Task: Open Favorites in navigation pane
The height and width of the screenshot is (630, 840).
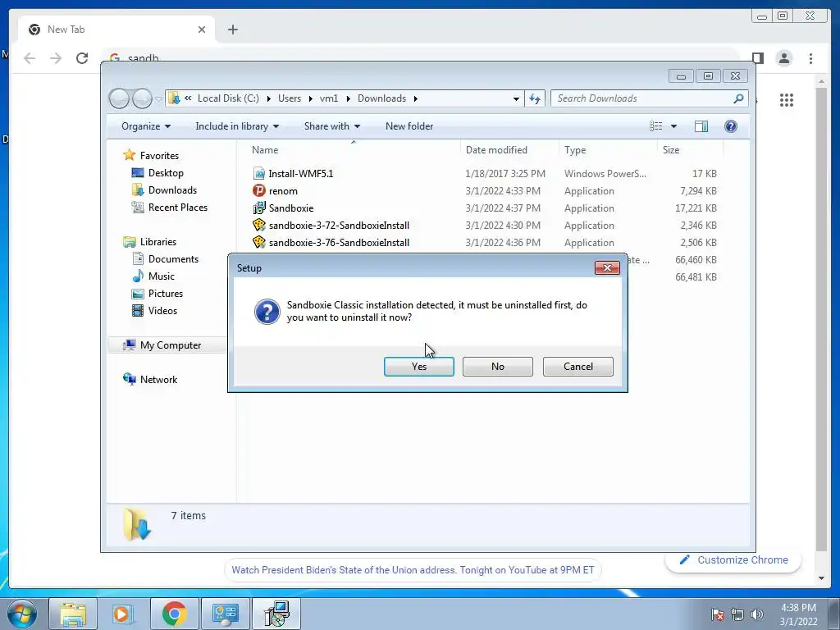Action: pyautogui.click(x=159, y=155)
